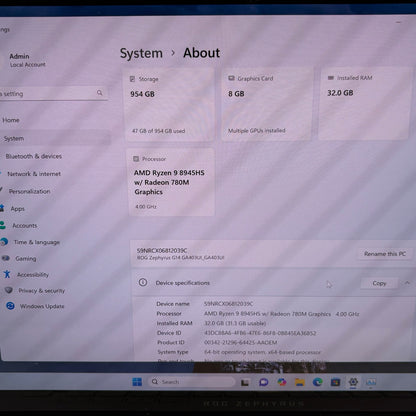Screen dimensions: 416x416
Task: Open Microsoft Store from the taskbar
Action: [x=335, y=382]
